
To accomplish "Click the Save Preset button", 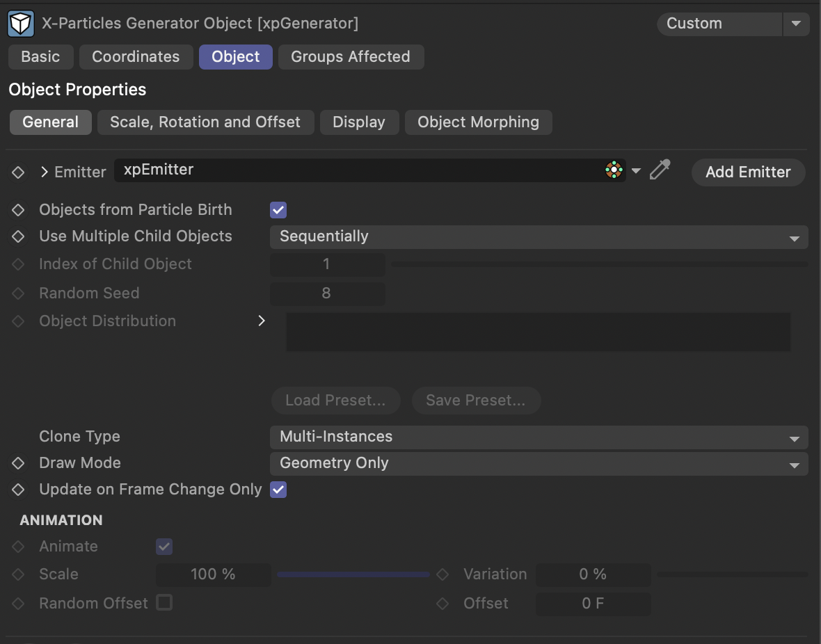I will point(476,401).
